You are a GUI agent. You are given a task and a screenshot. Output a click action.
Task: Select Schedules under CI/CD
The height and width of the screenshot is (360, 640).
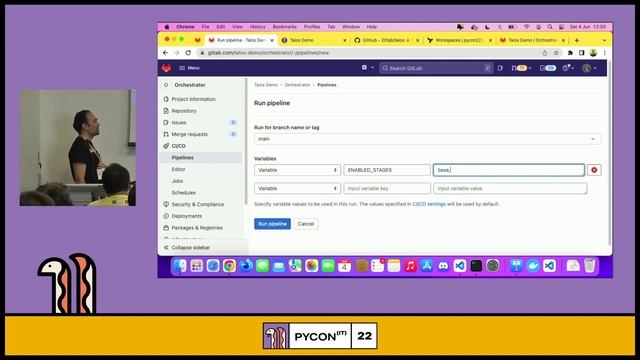[x=183, y=193]
